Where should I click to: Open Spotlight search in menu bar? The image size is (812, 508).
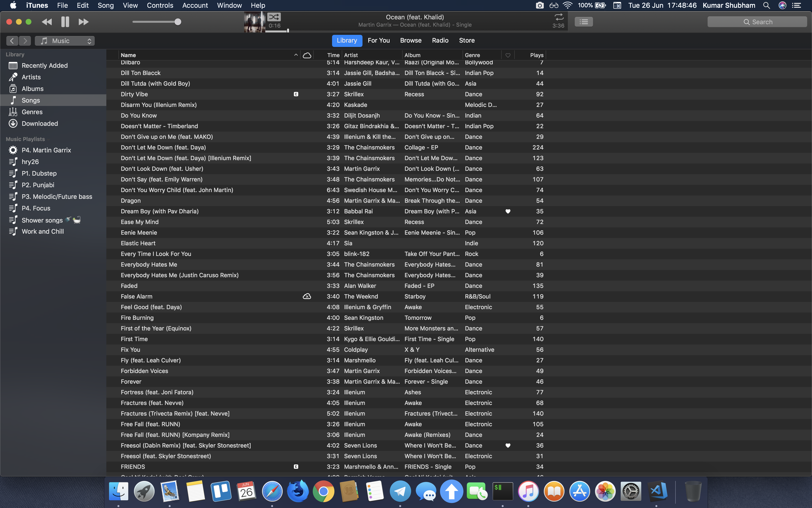[766, 5]
